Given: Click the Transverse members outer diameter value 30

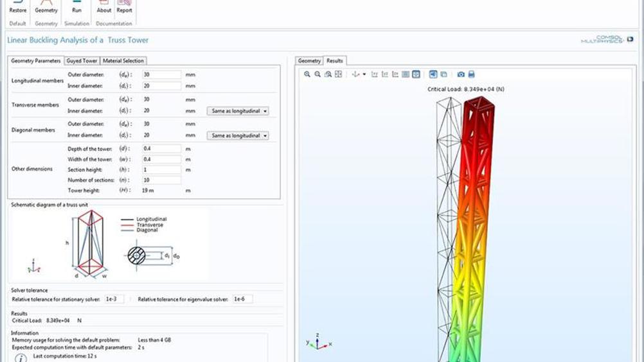Looking at the screenshot, I should [147, 99].
